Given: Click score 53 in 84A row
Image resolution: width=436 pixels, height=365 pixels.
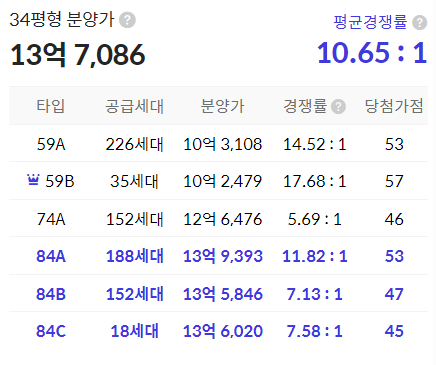Looking at the screenshot, I should pyautogui.click(x=394, y=256).
